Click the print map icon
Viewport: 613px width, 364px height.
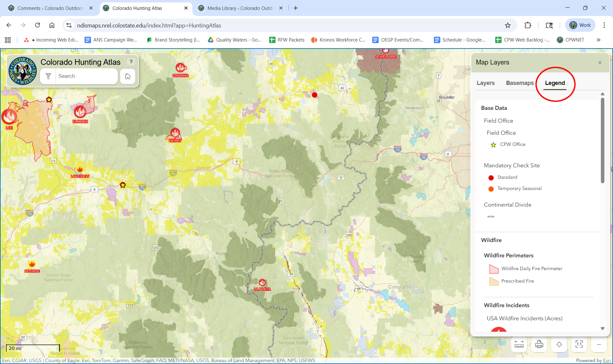pos(539,344)
